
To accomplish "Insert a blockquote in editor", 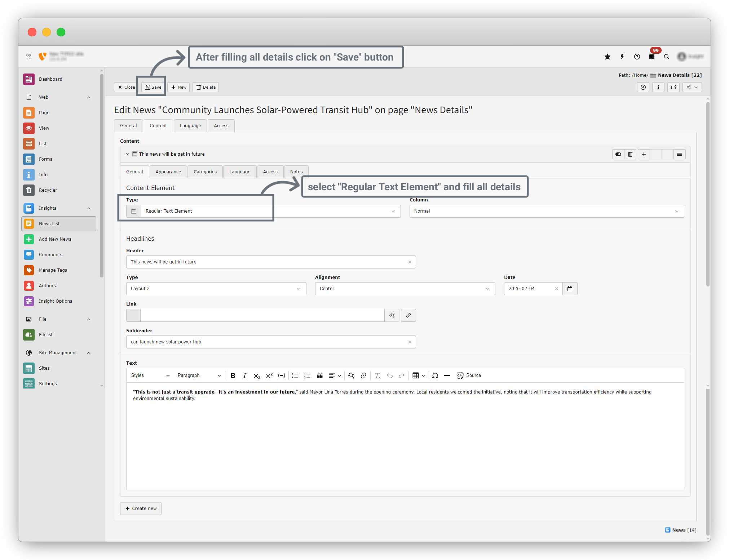I will coord(319,375).
